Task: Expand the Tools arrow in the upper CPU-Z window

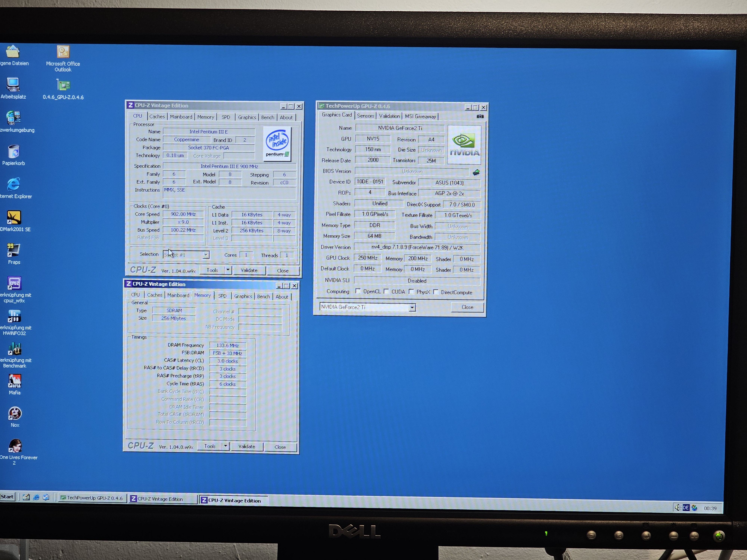Action: 228,270
